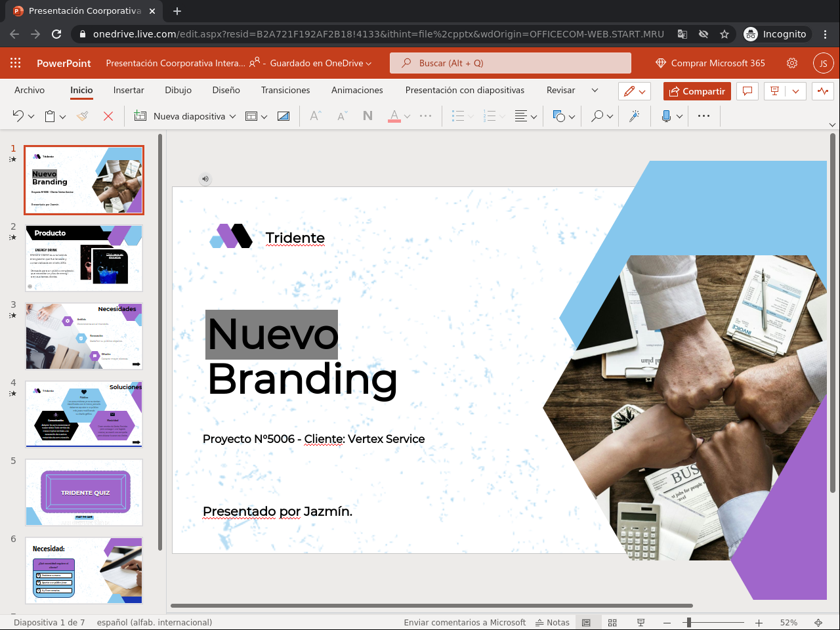
Task: Expand the Nueva diapositiva dropdown arrow
Action: pos(232,116)
